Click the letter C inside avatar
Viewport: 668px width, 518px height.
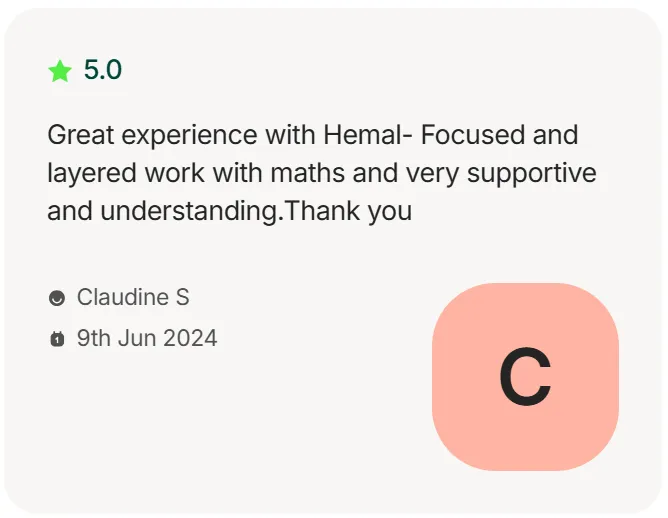click(x=525, y=376)
